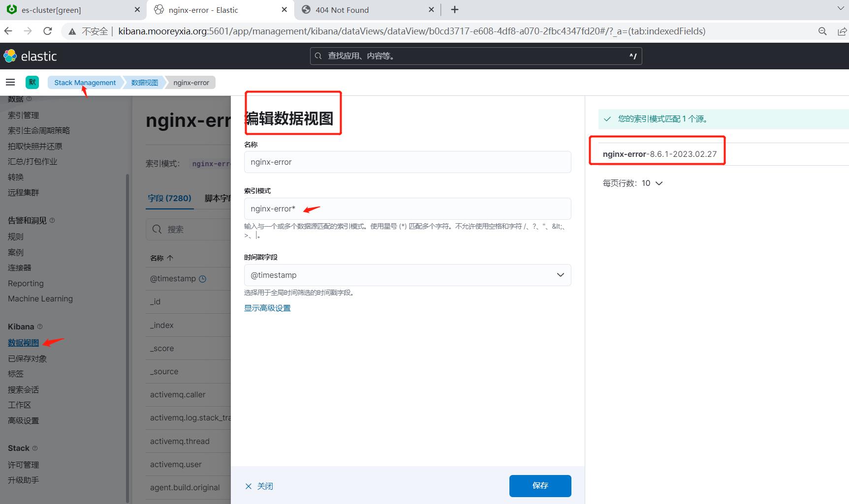Click 显示高级设置 link
Viewport: 849px width, 504px height.
(267, 308)
